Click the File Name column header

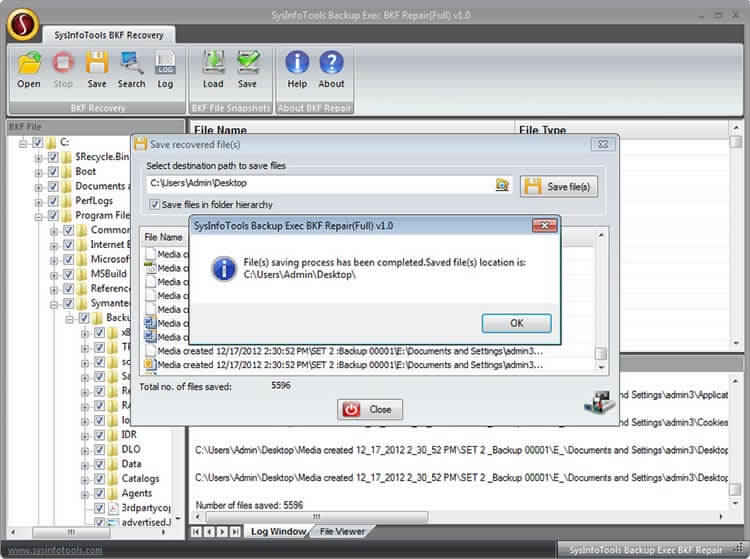click(x=352, y=130)
